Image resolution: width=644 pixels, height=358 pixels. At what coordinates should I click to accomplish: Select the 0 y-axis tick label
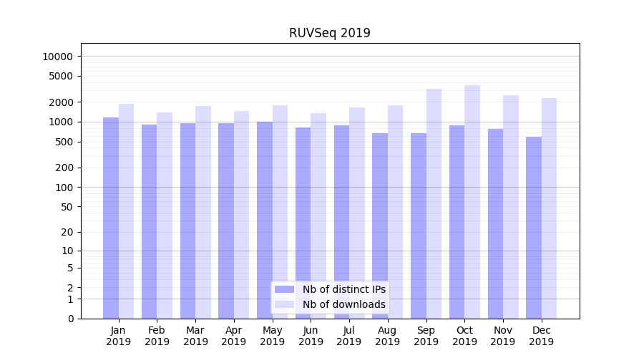70,319
